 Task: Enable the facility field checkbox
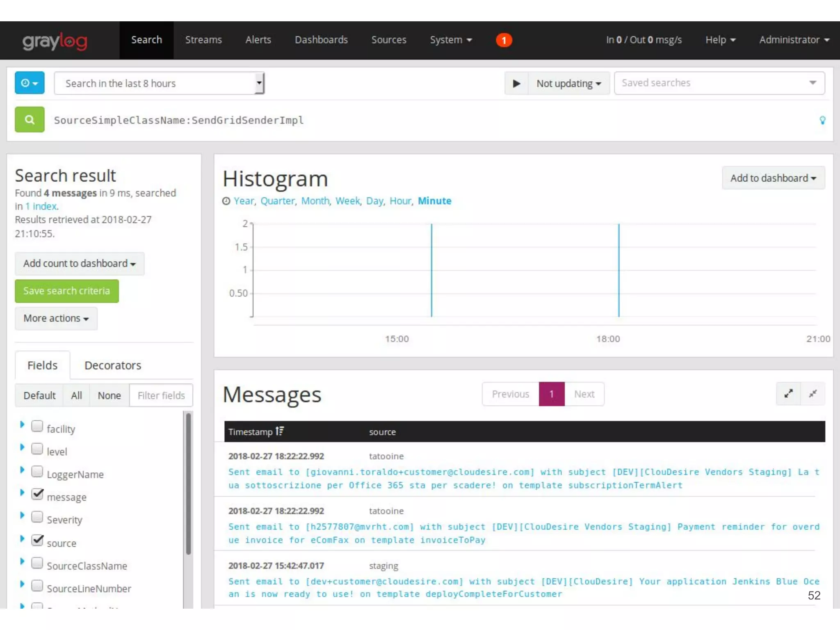(37, 427)
